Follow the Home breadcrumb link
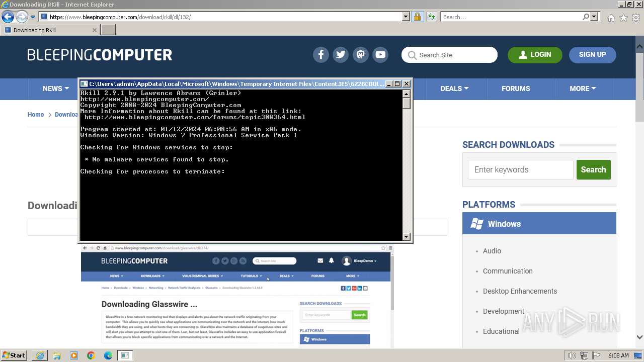Screen dimensions: 644x362 [36, 115]
